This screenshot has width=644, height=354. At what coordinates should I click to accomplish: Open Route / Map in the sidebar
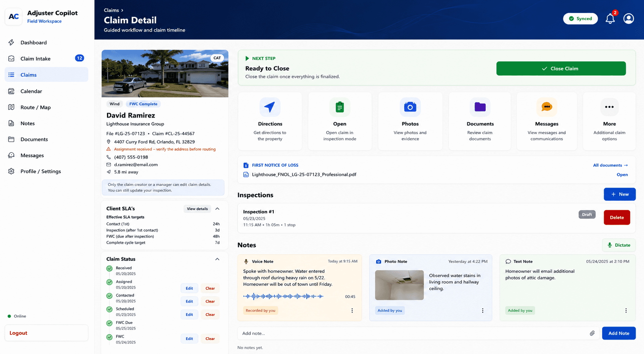[x=46, y=107]
